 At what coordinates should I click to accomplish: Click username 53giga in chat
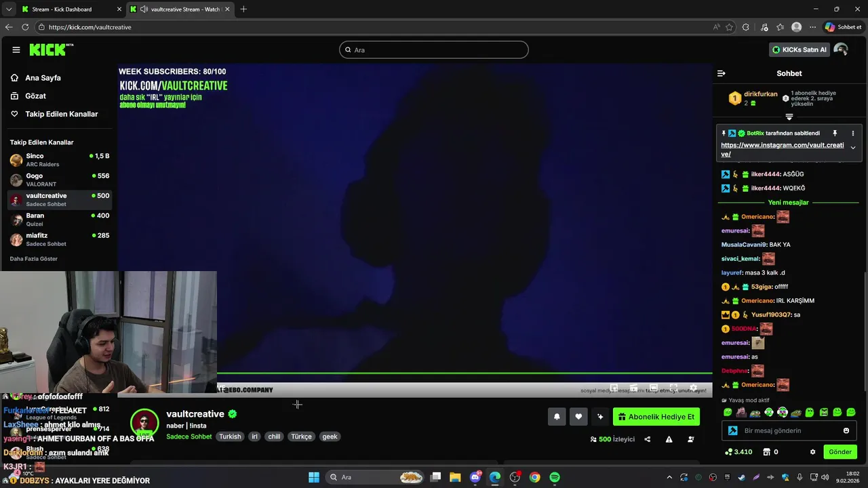coord(762,287)
